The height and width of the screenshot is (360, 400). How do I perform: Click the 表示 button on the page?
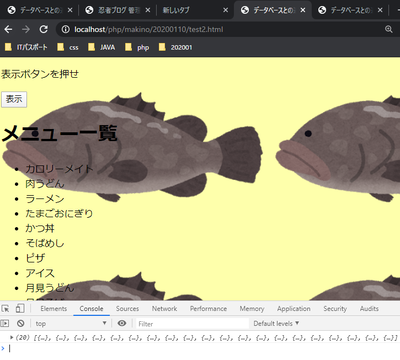(x=14, y=99)
